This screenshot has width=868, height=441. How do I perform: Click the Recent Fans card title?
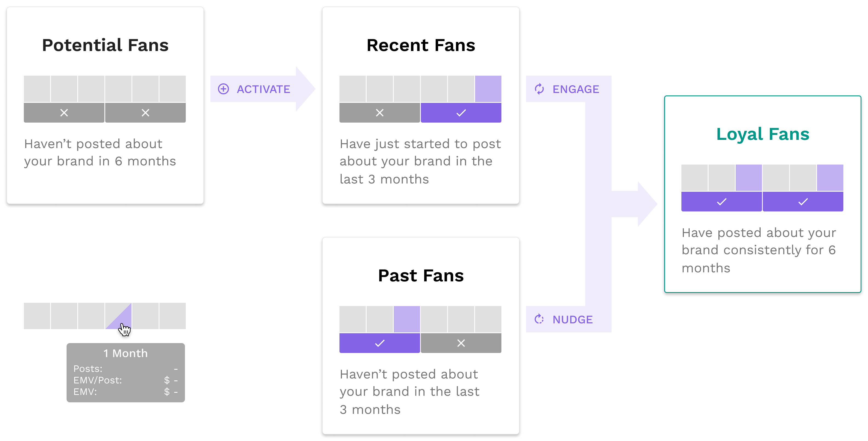click(x=421, y=45)
